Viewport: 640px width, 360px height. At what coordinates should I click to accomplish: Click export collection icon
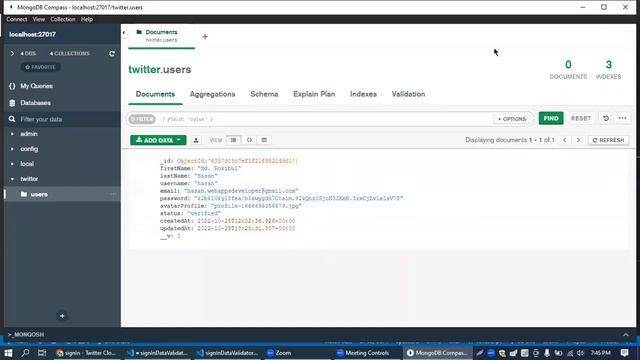click(196, 140)
